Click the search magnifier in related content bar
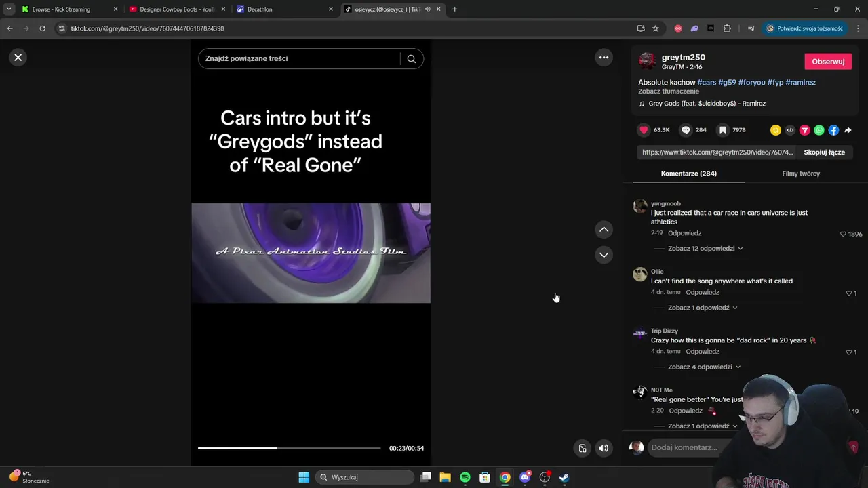This screenshot has width=868, height=488. click(x=411, y=59)
